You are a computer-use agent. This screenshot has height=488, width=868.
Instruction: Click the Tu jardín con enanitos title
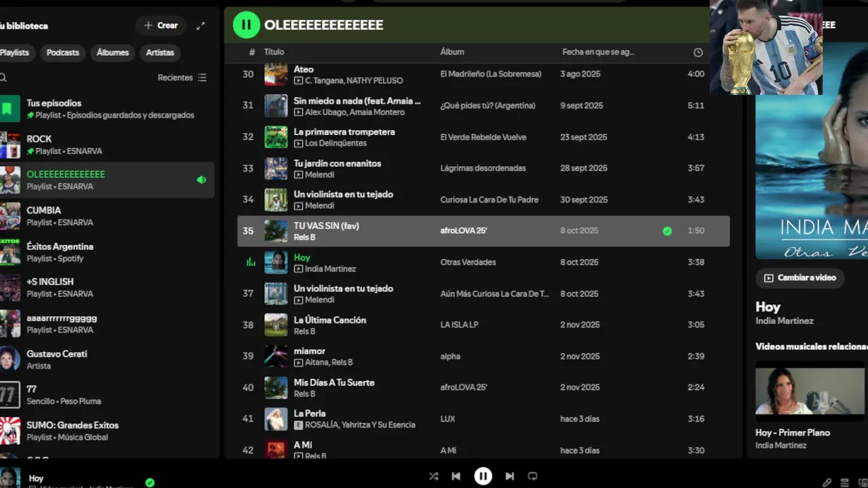337,163
